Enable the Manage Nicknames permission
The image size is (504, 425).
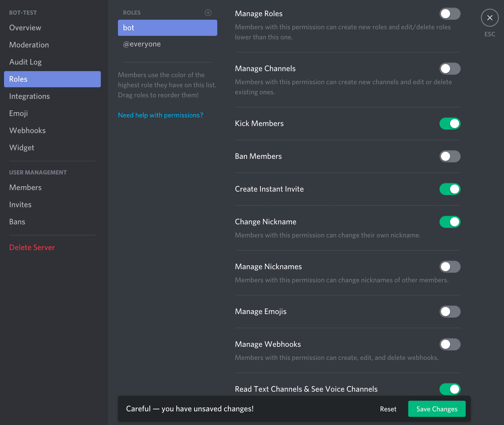click(450, 267)
